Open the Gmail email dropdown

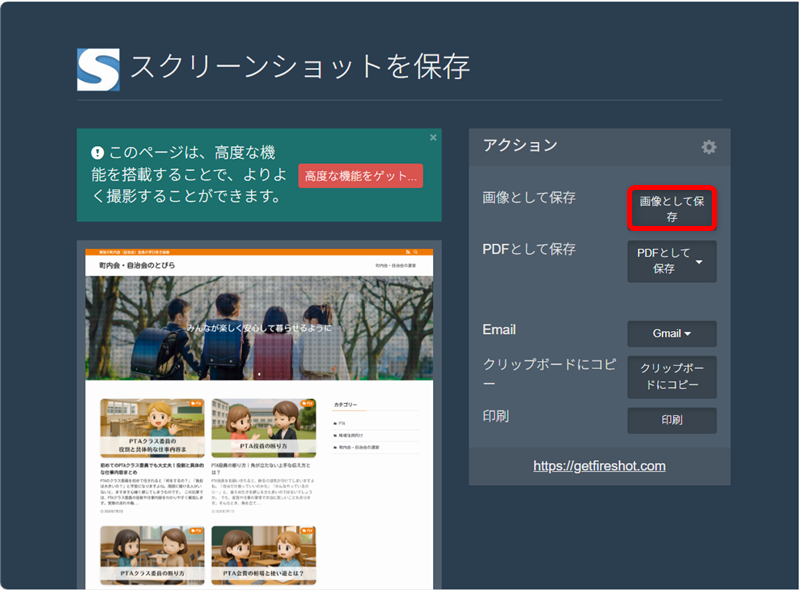click(672, 333)
